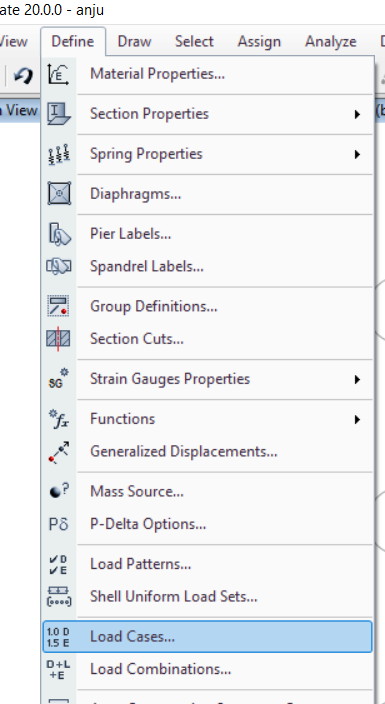385x704 pixels.
Task: Click the P-Delta Options icon
Action: [58, 524]
